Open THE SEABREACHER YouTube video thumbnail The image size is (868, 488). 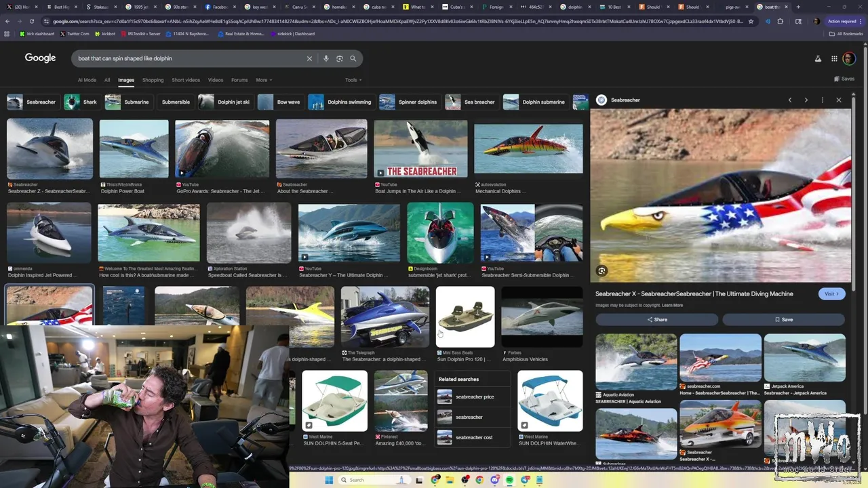420,149
